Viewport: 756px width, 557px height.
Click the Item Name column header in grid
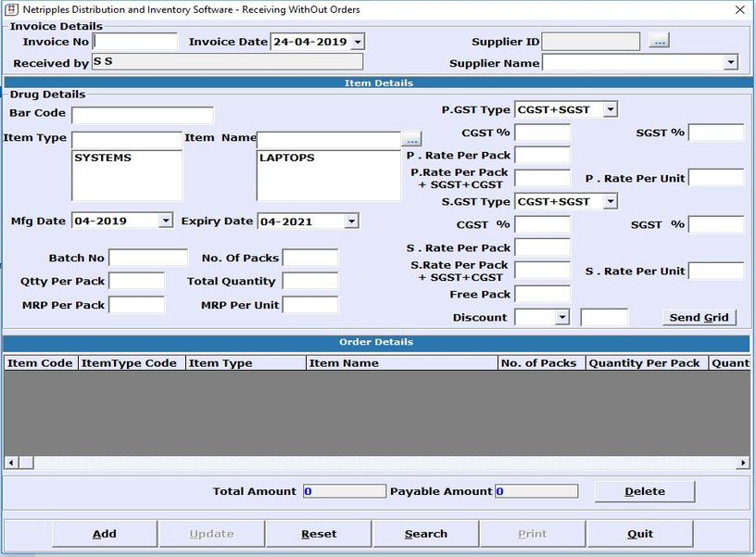point(402,363)
